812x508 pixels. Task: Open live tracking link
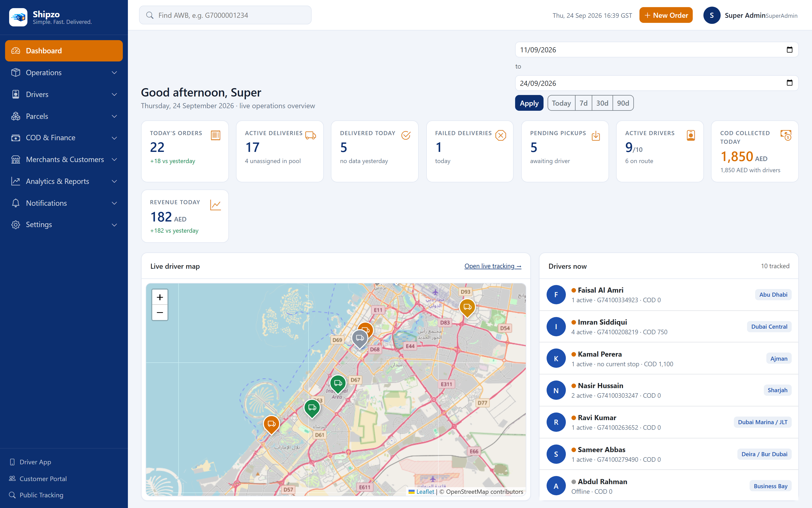493,266
